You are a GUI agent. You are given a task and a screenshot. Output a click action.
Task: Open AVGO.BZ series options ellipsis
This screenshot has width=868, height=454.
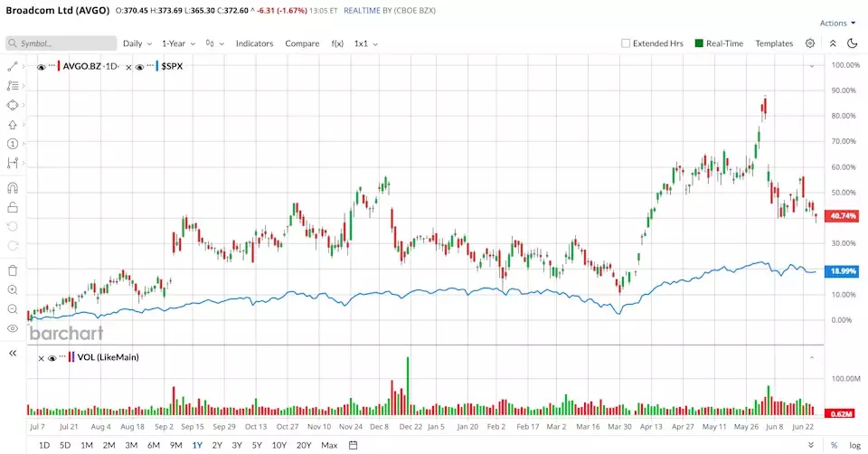click(x=52, y=65)
